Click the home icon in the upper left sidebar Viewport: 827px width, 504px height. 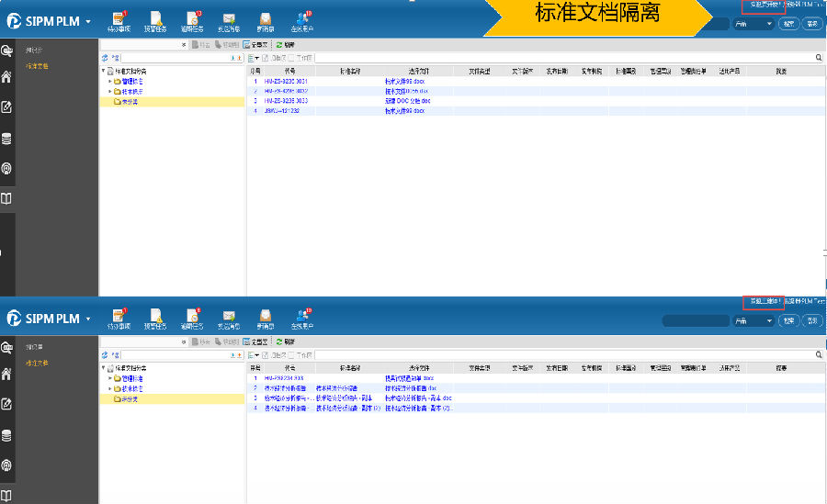pyautogui.click(x=7, y=78)
